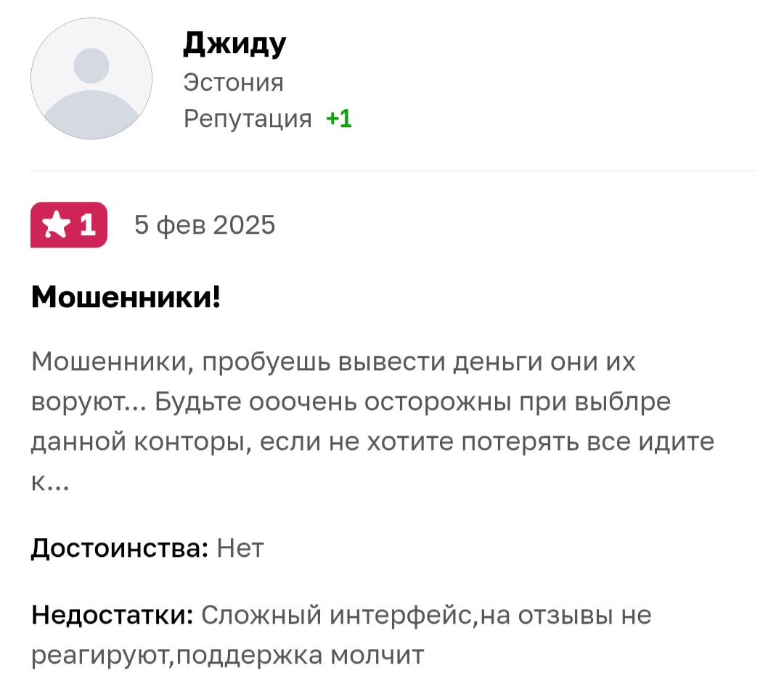Click the white star icon in the rating badge
The image size is (784, 697).
56,224
